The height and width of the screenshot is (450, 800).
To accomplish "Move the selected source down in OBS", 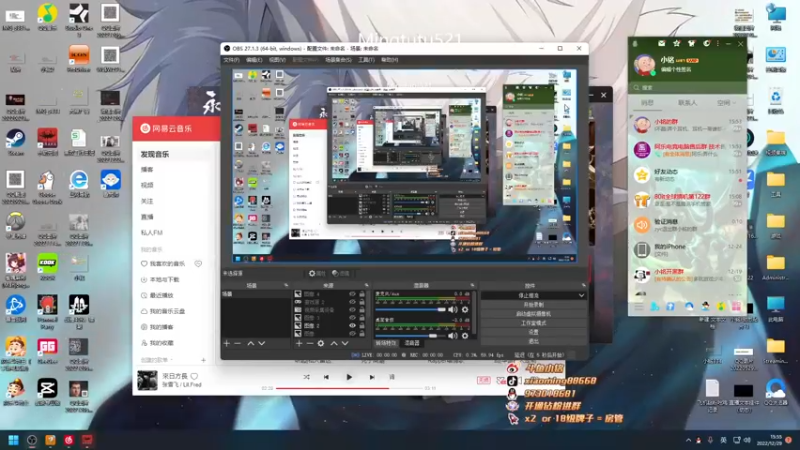I will [345, 343].
